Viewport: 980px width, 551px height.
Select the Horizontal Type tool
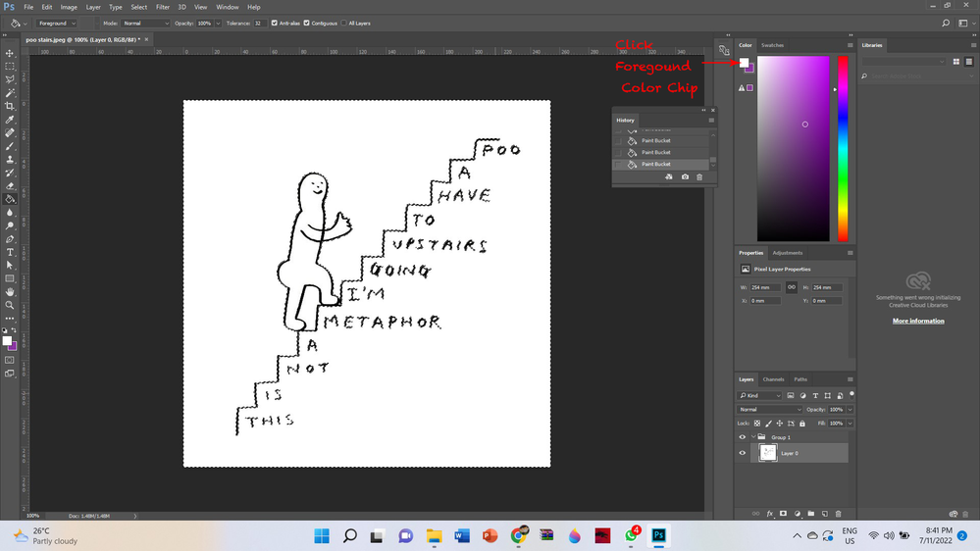[10, 252]
